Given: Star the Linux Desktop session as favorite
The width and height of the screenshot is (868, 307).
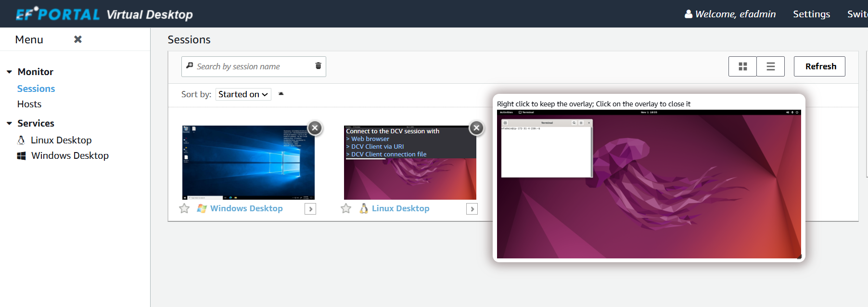Looking at the screenshot, I should tap(346, 208).
